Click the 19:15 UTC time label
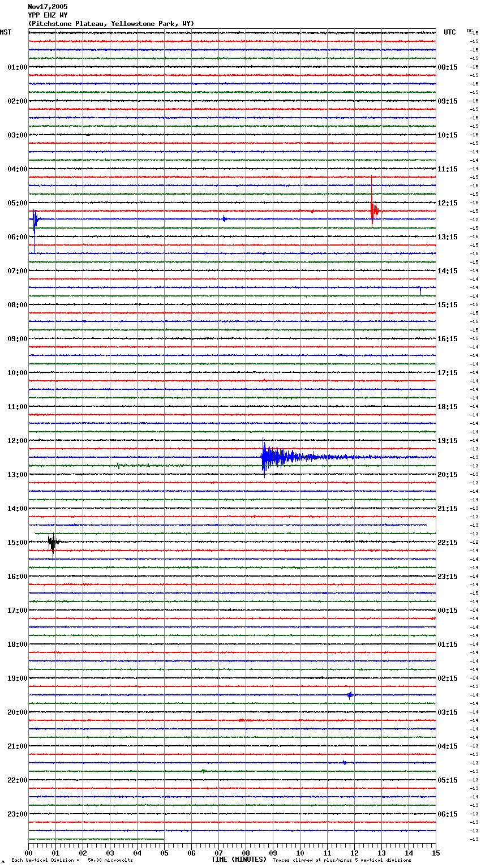The width and height of the screenshot is (481, 868). click(448, 441)
